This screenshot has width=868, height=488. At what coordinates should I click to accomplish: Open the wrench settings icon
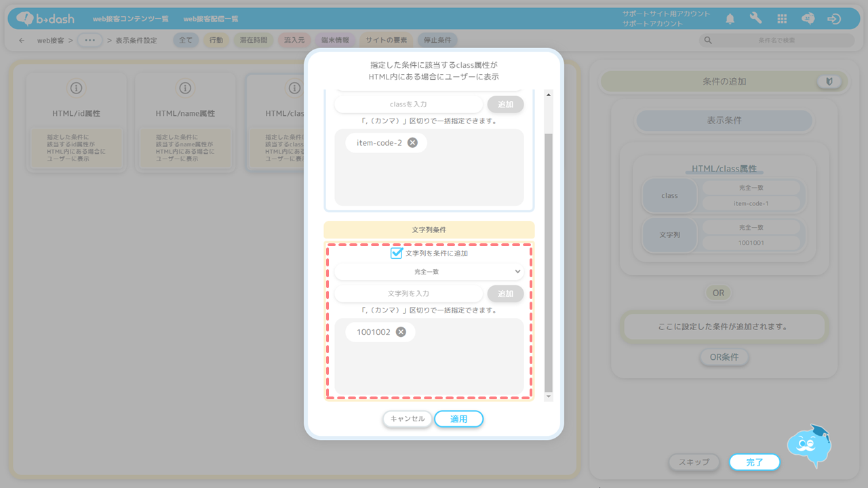pyautogui.click(x=756, y=19)
